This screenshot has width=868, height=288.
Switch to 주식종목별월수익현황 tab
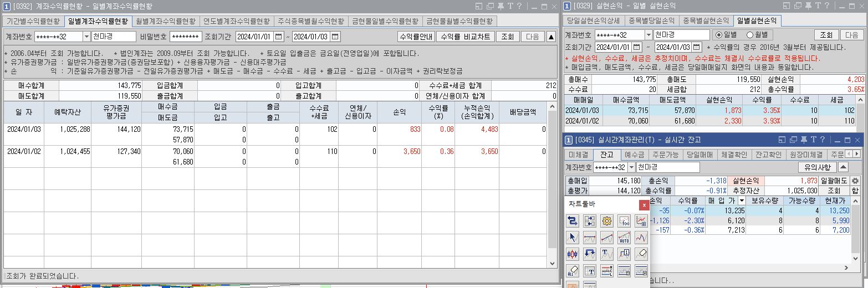[x=311, y=21]
